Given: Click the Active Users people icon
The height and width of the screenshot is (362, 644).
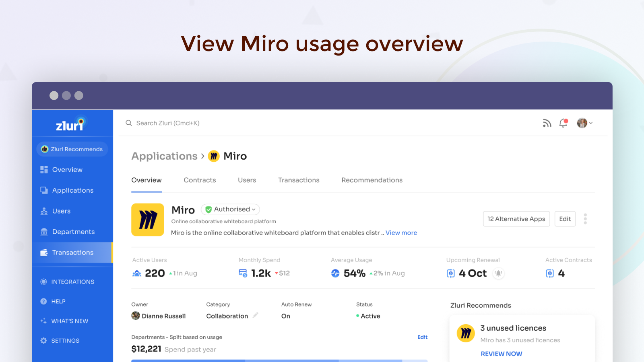Looking at the screenshot, I should (x=137, y=274).
